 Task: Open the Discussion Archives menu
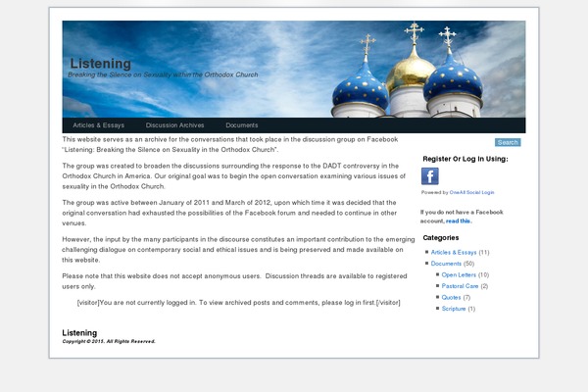coord(174,125)
